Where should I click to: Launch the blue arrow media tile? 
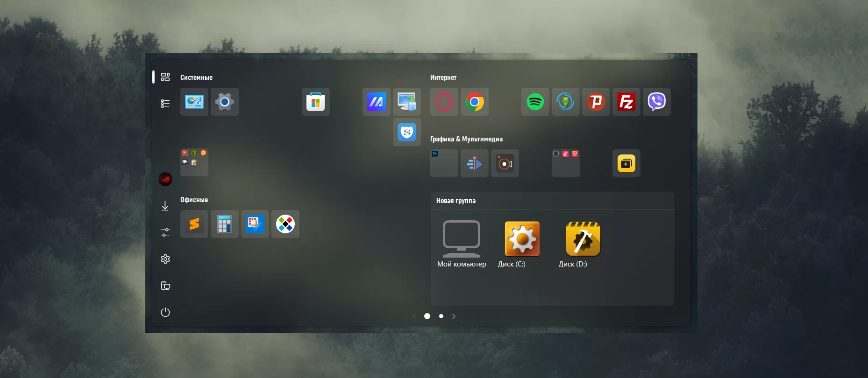coord(475,163)
